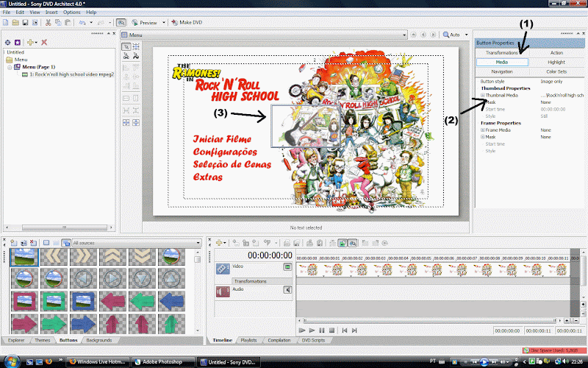This screenshot has width=588, height=368.
Task: Stop timeline playback
Action: [331, 330]
